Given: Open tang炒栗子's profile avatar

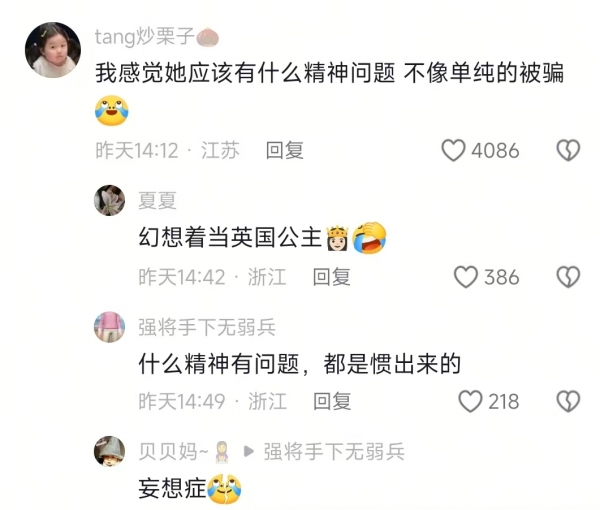Looking at the screenshot, I should tap(53, 50).
